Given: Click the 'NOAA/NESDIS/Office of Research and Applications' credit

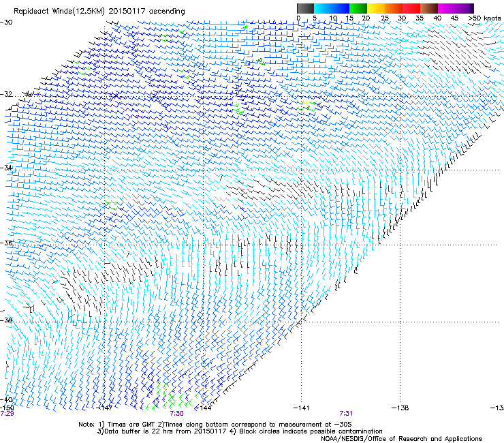Looking at the screenshot, I should pos(401,438).
